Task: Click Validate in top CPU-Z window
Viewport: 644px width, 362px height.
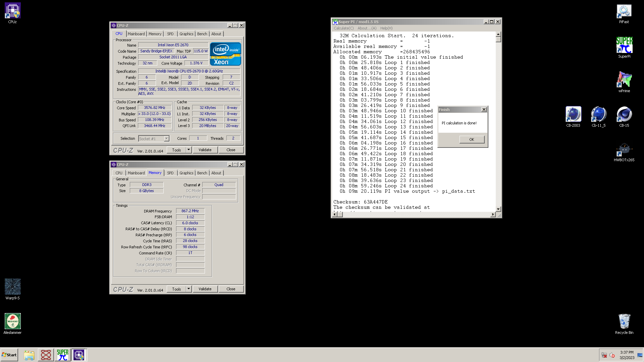Action: pyautogui.click(x=205, y=150)
